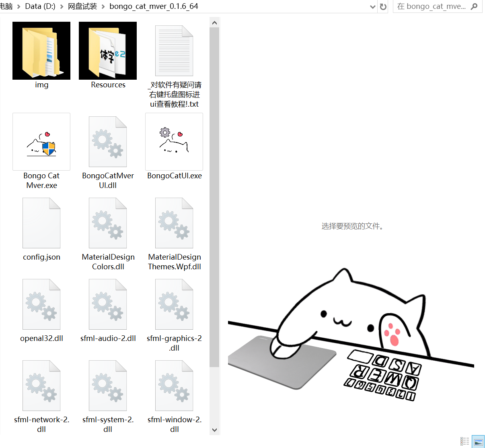Select the sfml-network-2.dll file icon
This screenshot has height=448, width=485.
(41, 386)
